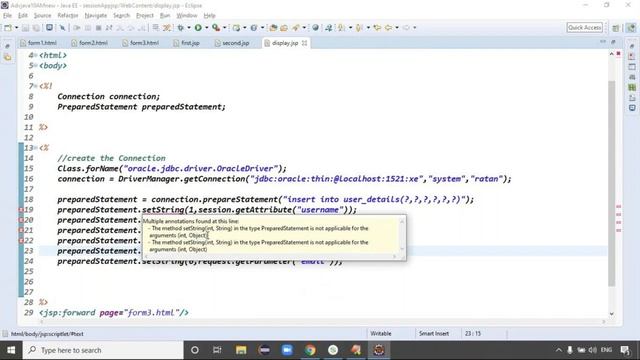
Task: Collapse the declaration fold at line 7
Action: (36, 86)
